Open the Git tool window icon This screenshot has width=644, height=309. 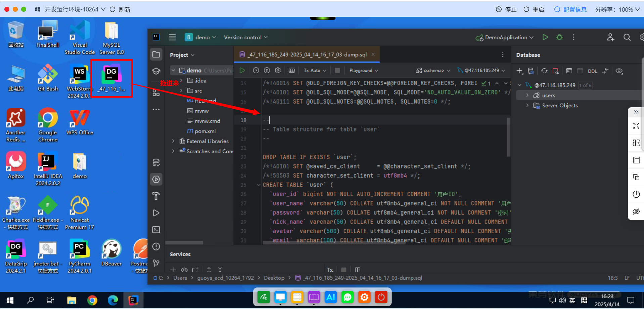click(156, 263)
